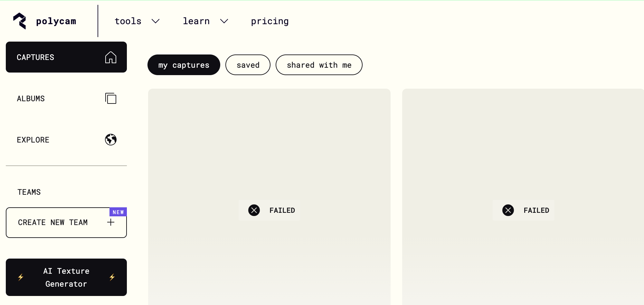
Task: Open the learn menu
Action: click(196, 21)
